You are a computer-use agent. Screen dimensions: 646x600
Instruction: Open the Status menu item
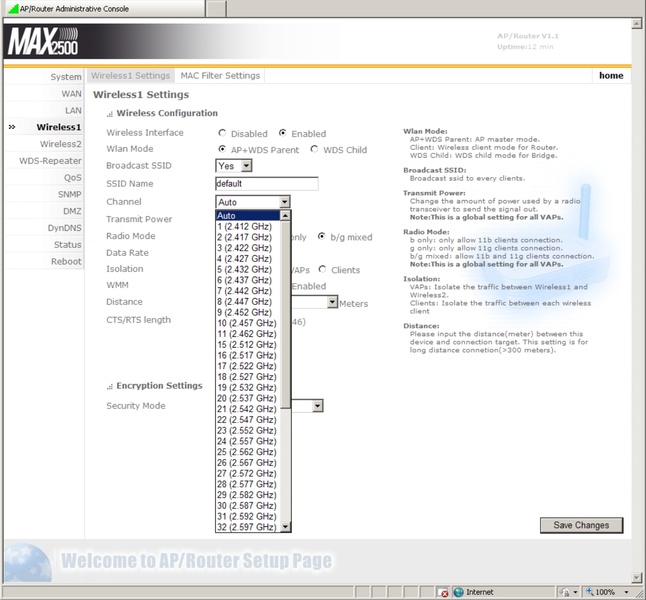point(68,244)
